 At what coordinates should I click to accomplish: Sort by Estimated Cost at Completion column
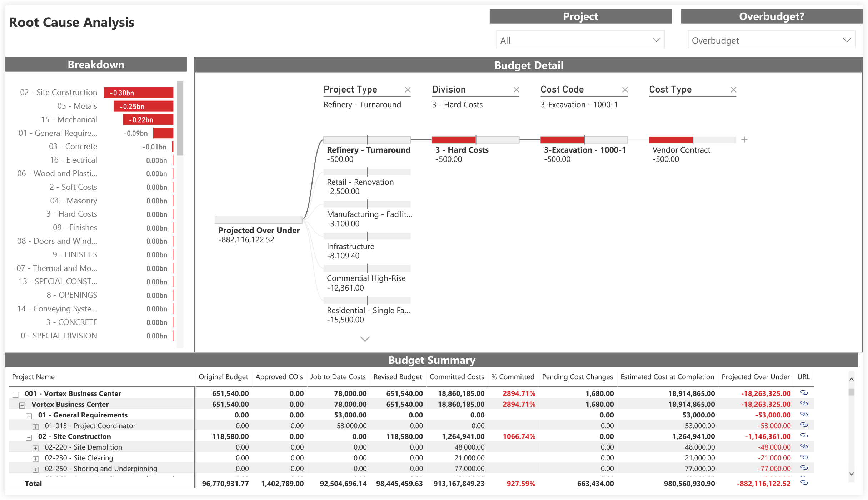tap(667, 377)
